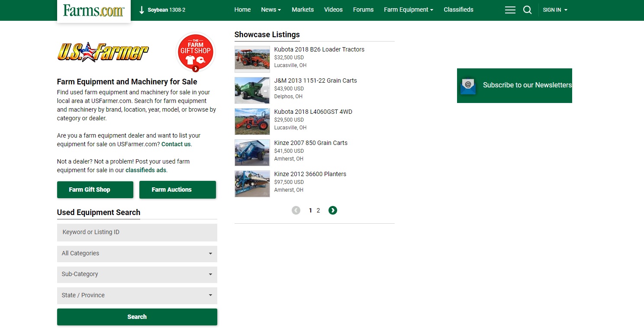644x328 pixels.
Task: Open the J&M 1151-22 Grain Cart thumbnail
Action: [252, 90]
